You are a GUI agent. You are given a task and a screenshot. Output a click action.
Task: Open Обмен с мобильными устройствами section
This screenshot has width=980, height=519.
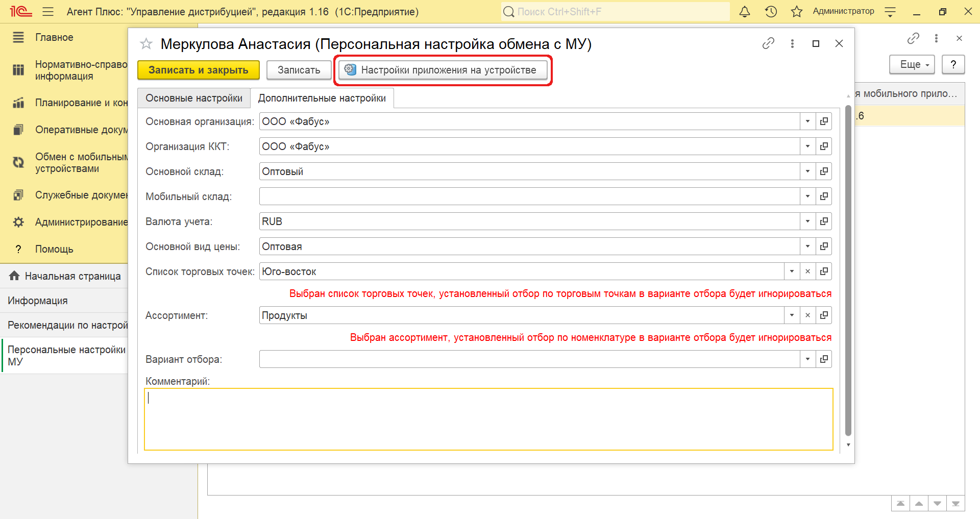81,163
